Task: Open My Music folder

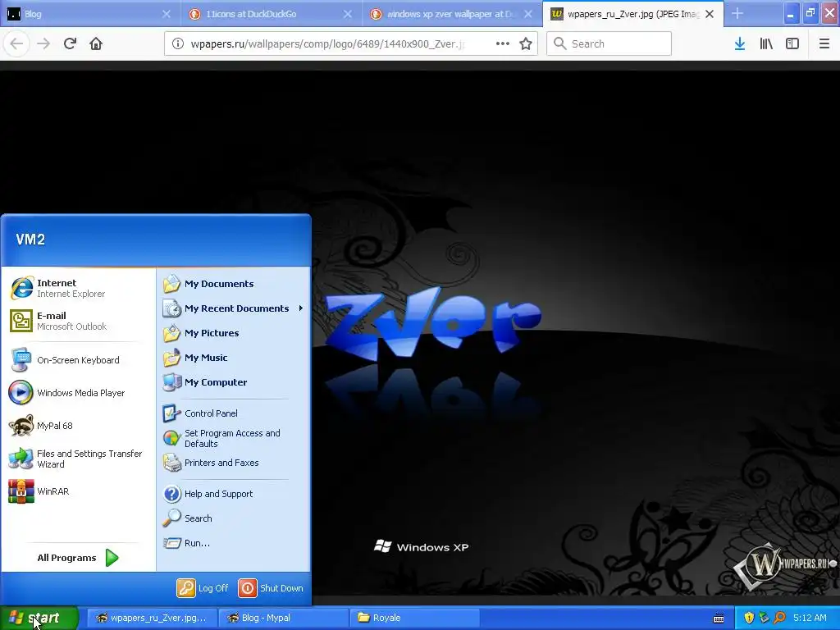Action: 234,358
